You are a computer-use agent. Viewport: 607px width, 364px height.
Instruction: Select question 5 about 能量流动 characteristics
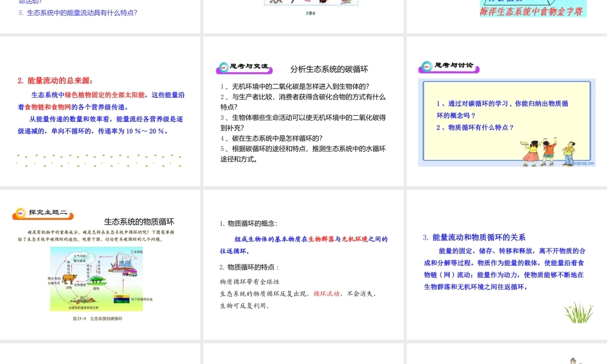pyautogui.click(x=78, y=12)
